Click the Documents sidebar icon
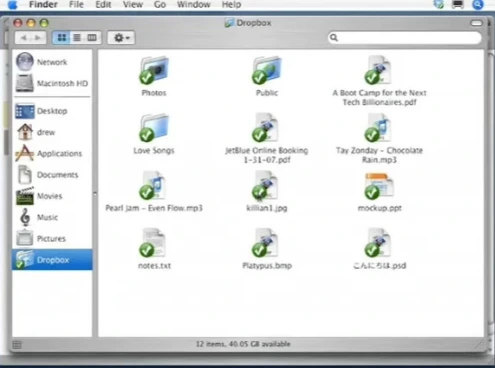The image size is (495, 368). point(25,174)
